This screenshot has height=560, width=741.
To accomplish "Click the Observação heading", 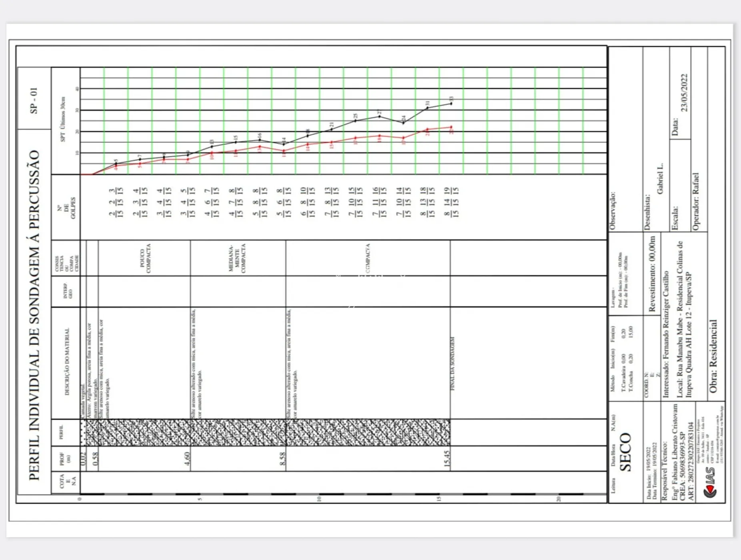I will tap(613, 210).
